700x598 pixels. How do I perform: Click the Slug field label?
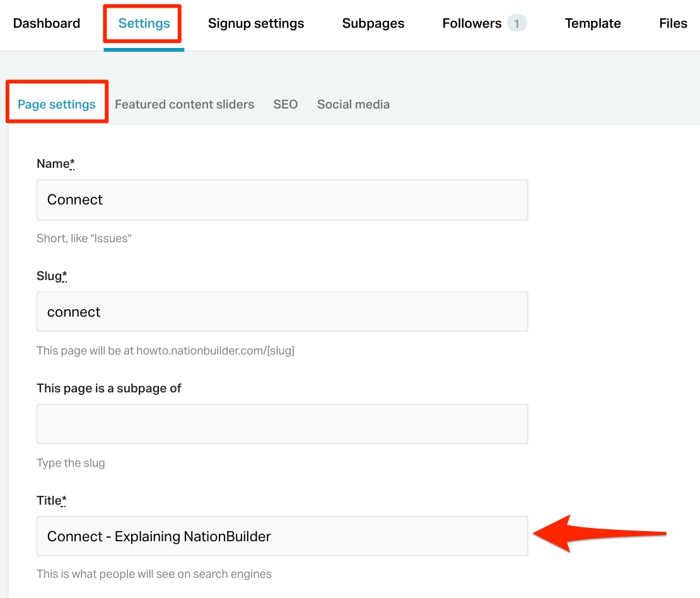click(x=49, y=276)
